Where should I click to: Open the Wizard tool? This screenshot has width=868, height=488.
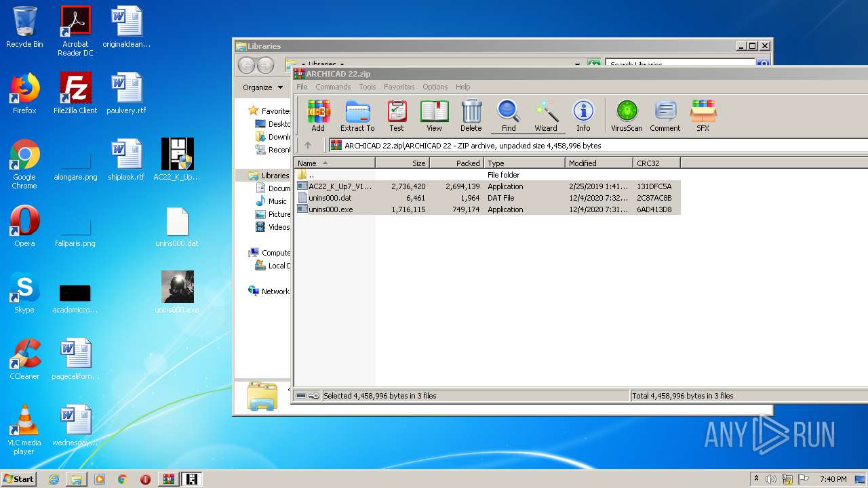click(546, 116)
